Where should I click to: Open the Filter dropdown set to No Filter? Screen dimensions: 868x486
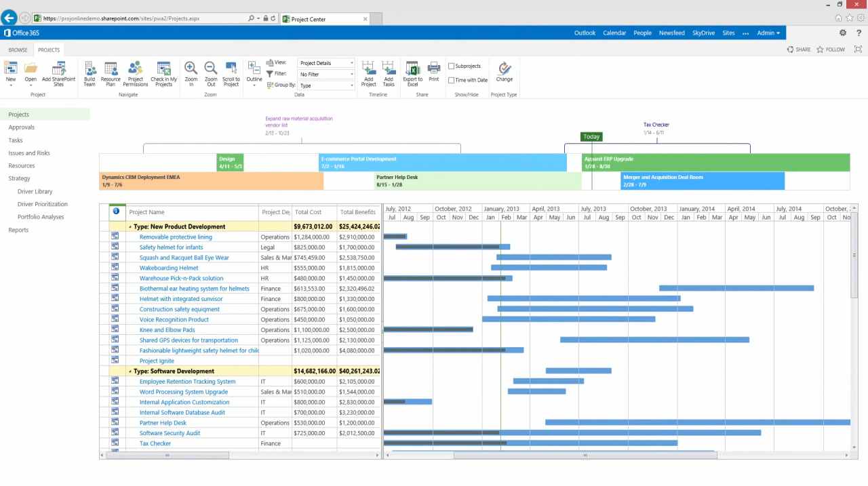[x=326, y=74]
